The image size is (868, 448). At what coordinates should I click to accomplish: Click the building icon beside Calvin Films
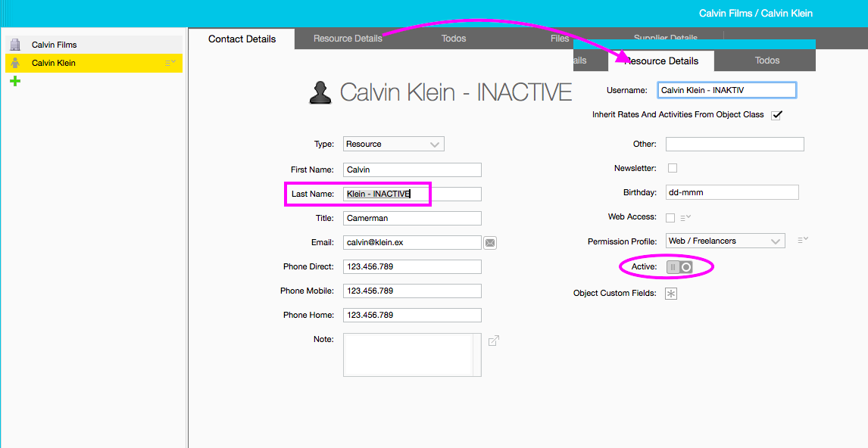(x=15, y=45)
